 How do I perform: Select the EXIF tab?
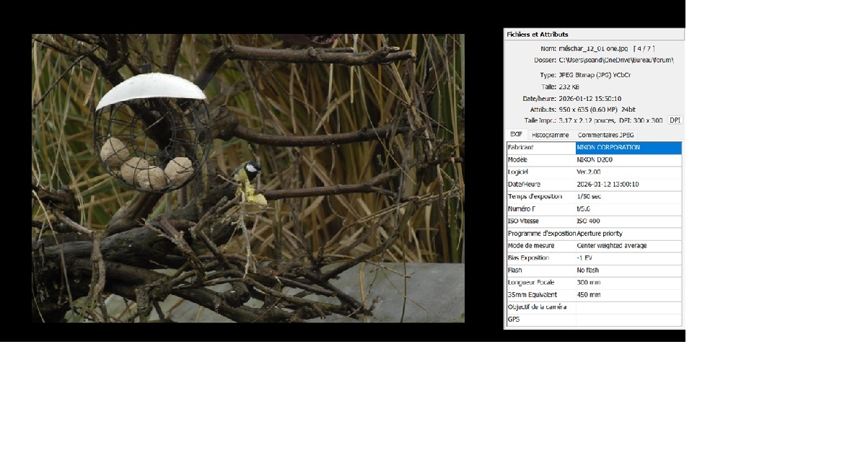tap(516, 135)
